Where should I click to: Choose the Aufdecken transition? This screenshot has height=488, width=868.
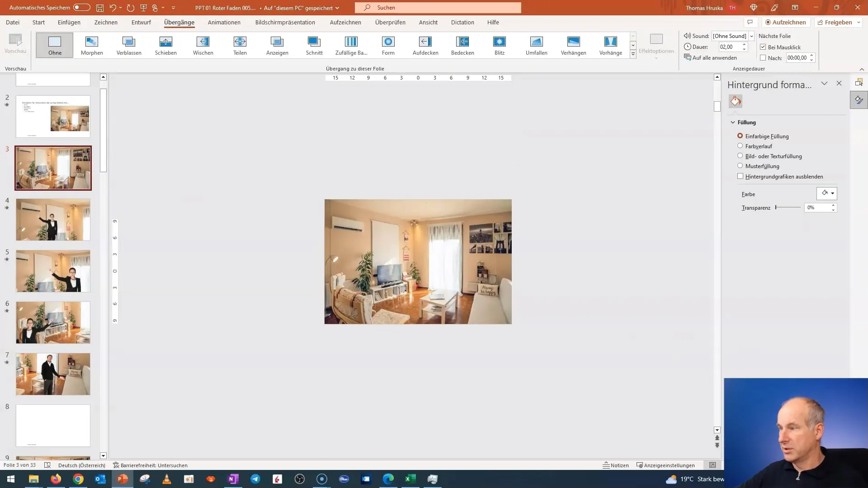pyautogui.click(x=425, y=45)
